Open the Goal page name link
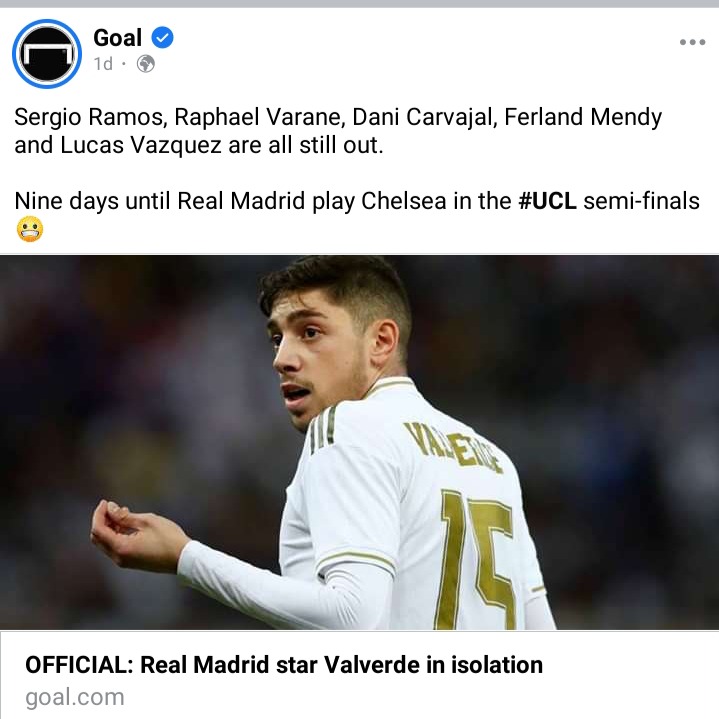Image resolution: width=719 pixels, height=719 pixels. 117,38
